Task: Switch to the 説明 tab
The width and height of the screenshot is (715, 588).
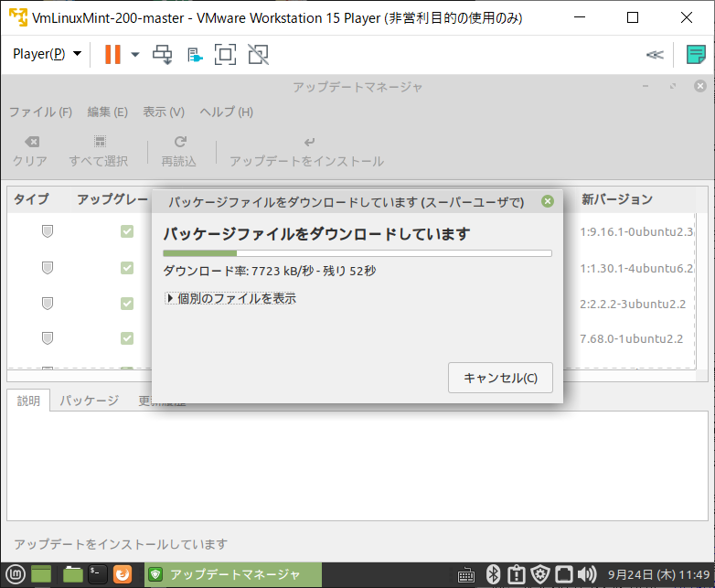Action: coord(28,401)
